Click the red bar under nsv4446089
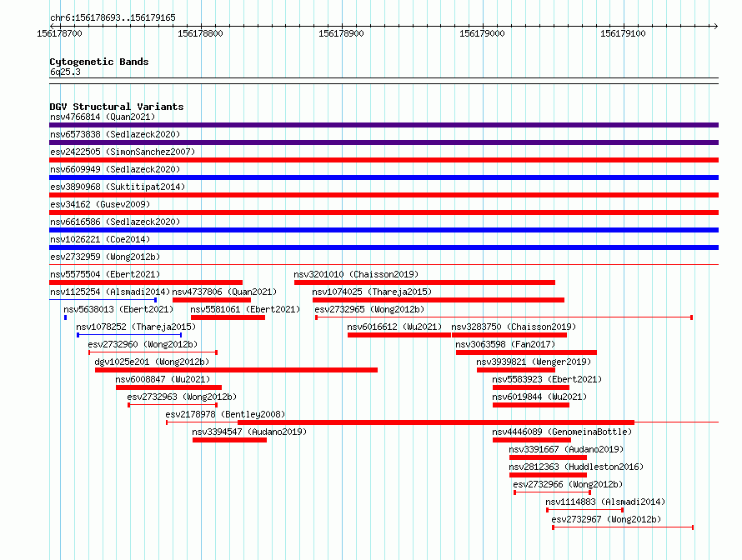742x560 pixels. tap(531, 440)
